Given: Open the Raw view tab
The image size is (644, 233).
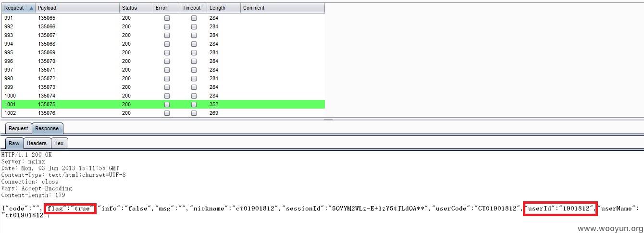Looking at the screenshot, I should coord(14,143).
